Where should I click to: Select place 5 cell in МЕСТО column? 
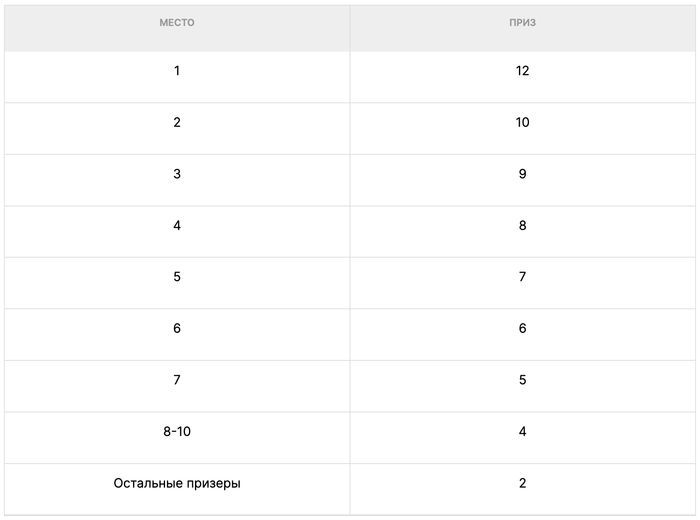pyautogui.click(x=177, y=277)
